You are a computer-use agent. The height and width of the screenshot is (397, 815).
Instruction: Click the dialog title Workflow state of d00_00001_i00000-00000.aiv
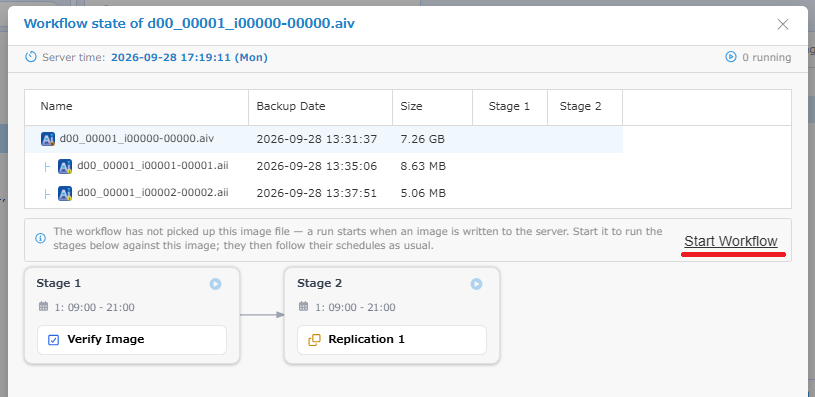189,23
